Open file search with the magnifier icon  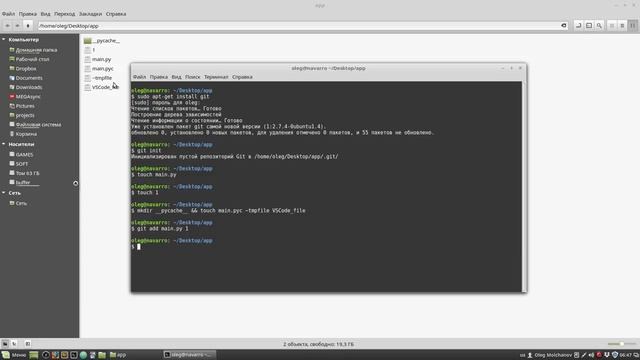(x=599, y=26)
